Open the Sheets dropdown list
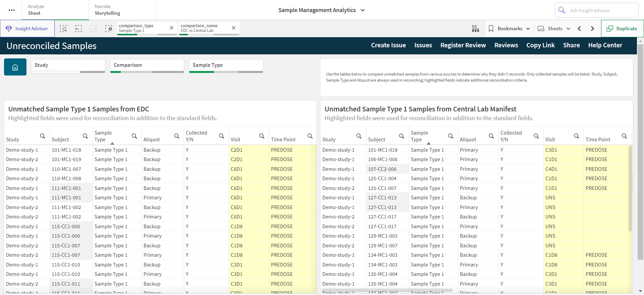Image resolution: width=644 pixels, height=295 pixels. [x=554, y=29]
